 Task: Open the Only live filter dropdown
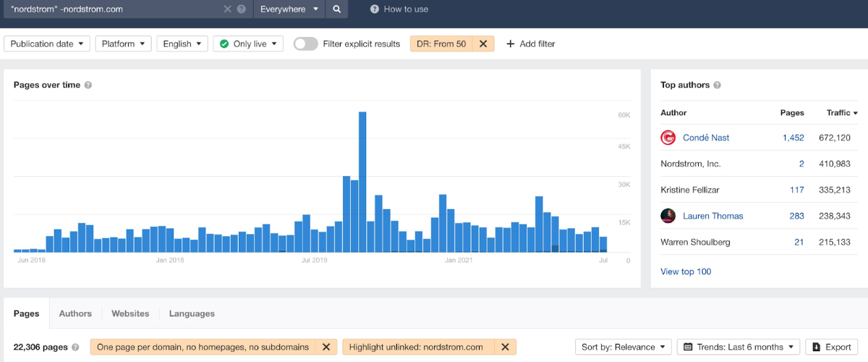click(x=248, y=43)
